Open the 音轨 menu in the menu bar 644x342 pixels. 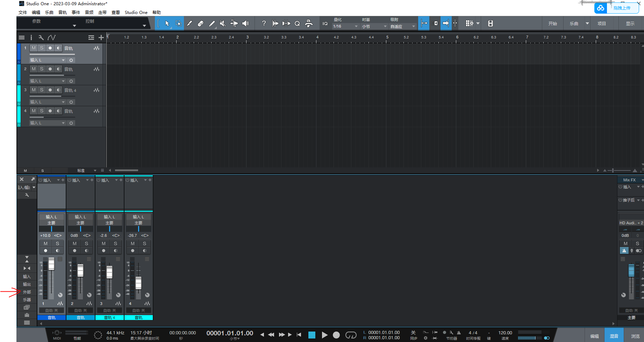click(x=63, y=13)
